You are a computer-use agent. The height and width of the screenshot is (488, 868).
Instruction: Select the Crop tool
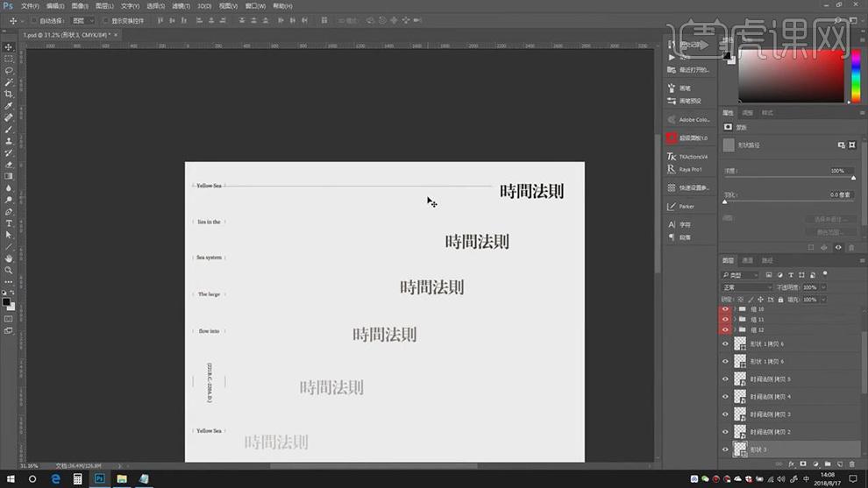(8, 94)
